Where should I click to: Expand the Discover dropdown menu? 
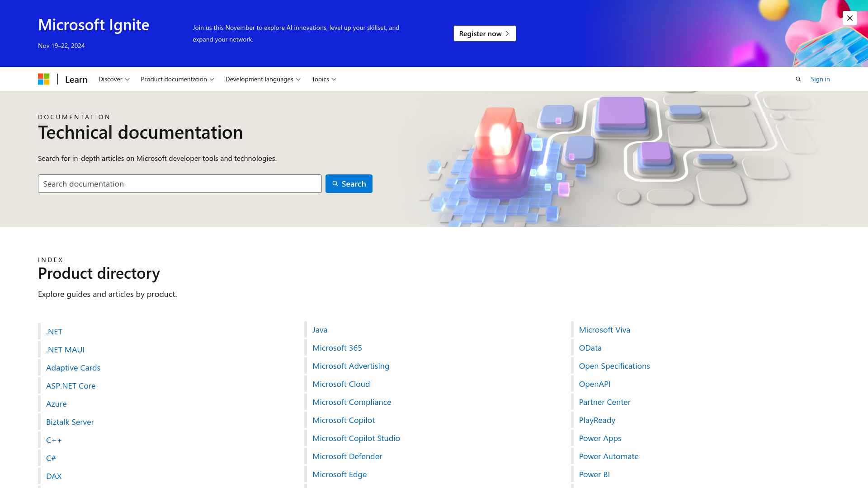coord(114,79)
